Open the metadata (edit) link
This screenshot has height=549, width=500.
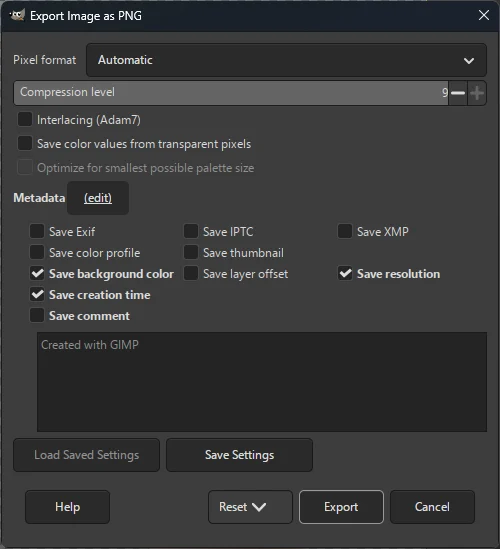(98, 198)
